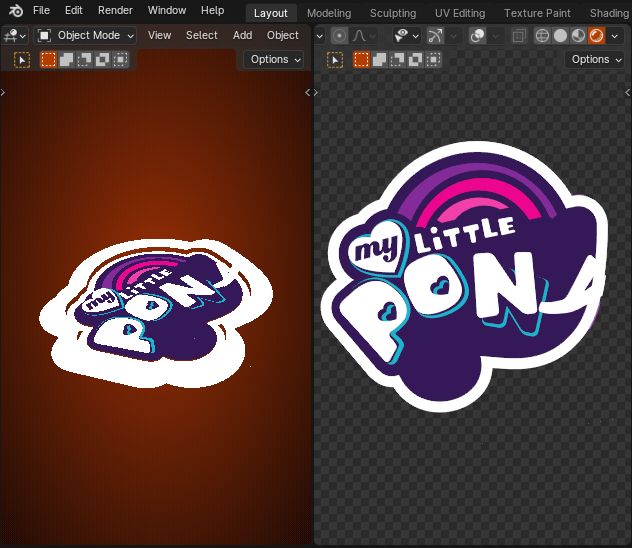Switch right viewport to Wireframe shading
The image size is (632, 548).
542,36
